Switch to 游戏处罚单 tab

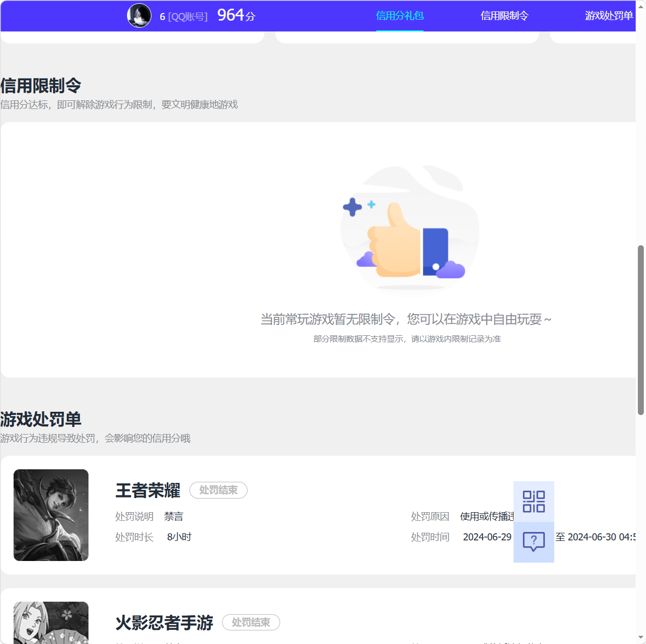(x=609, y=16)
